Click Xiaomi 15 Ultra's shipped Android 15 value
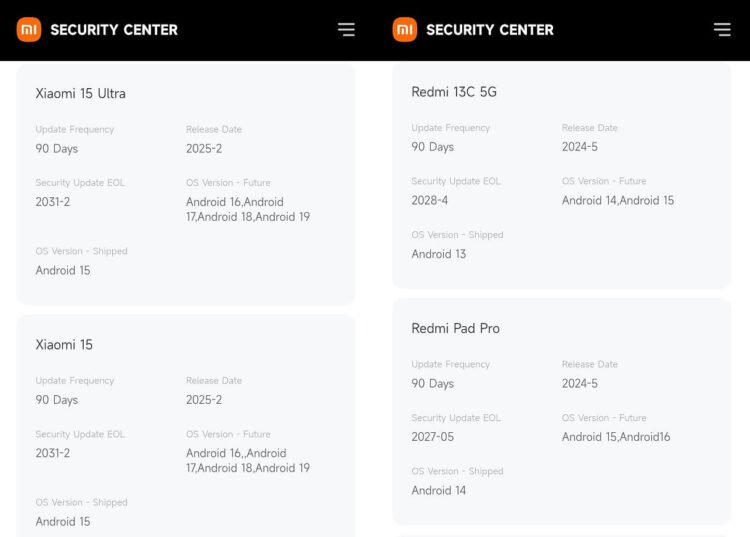750x537 pixels. pos(63,270)
